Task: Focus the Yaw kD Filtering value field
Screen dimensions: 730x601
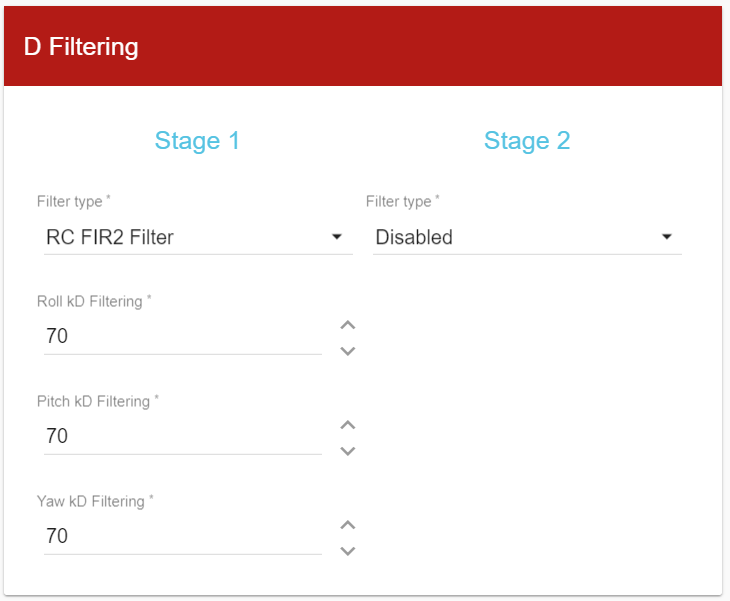Action: tap(180, 536)
